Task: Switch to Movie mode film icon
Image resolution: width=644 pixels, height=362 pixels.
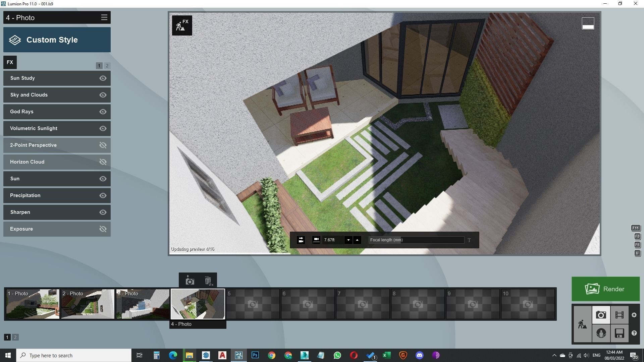Action: tap(619, 315)
